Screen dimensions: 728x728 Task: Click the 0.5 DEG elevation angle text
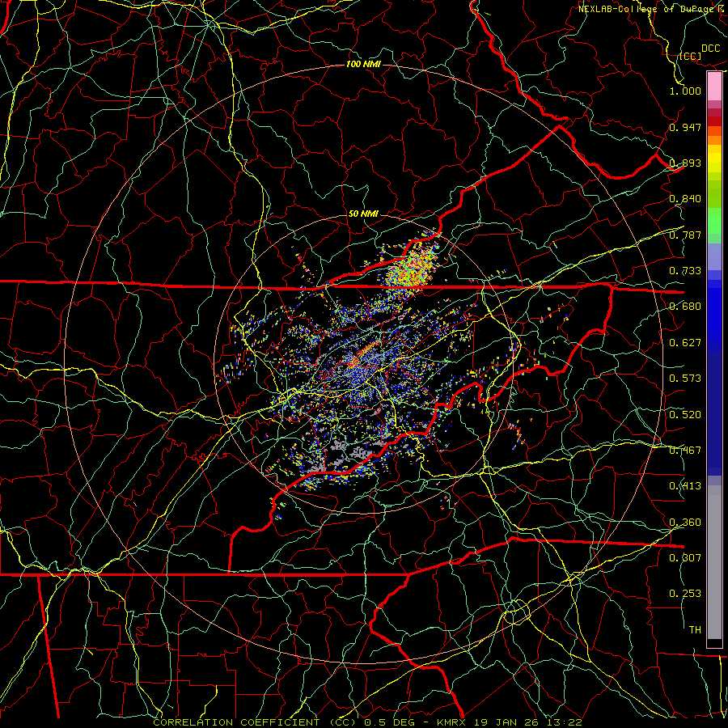coord(390,722)
